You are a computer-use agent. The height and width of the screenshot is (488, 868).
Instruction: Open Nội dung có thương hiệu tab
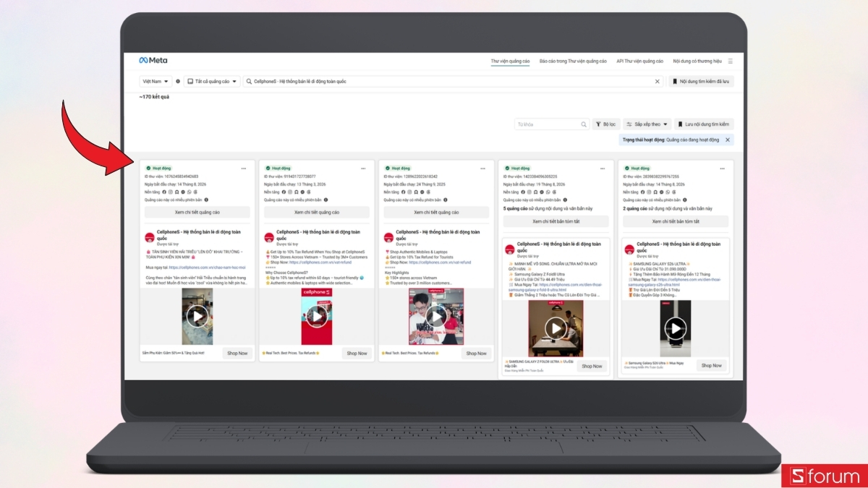coord(697,61)
